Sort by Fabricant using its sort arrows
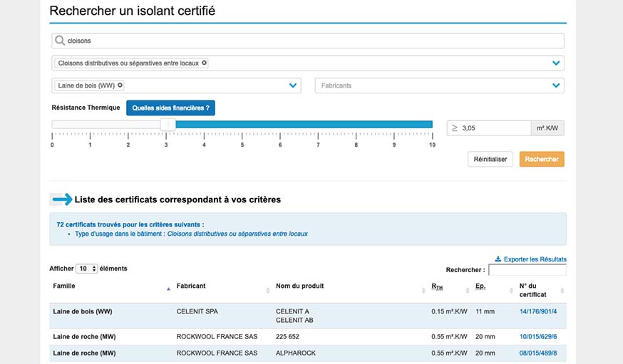The height and width of the screenshot is (364, 623). pos(268,291)
